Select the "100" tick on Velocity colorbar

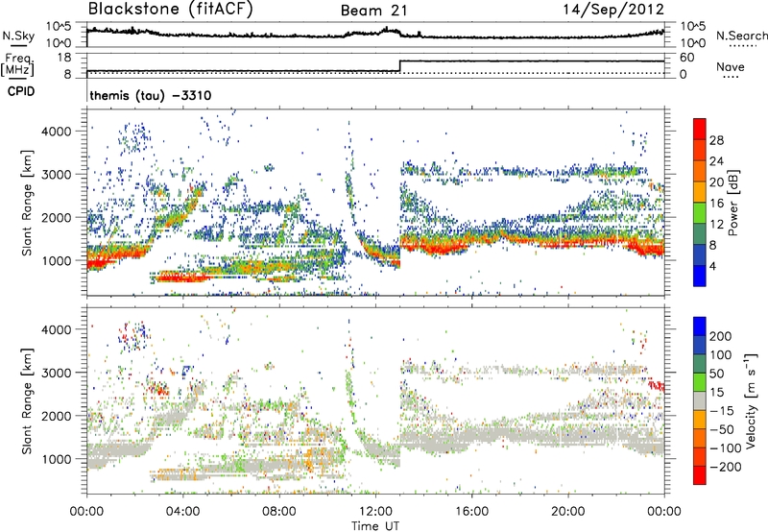pos(721,354)
